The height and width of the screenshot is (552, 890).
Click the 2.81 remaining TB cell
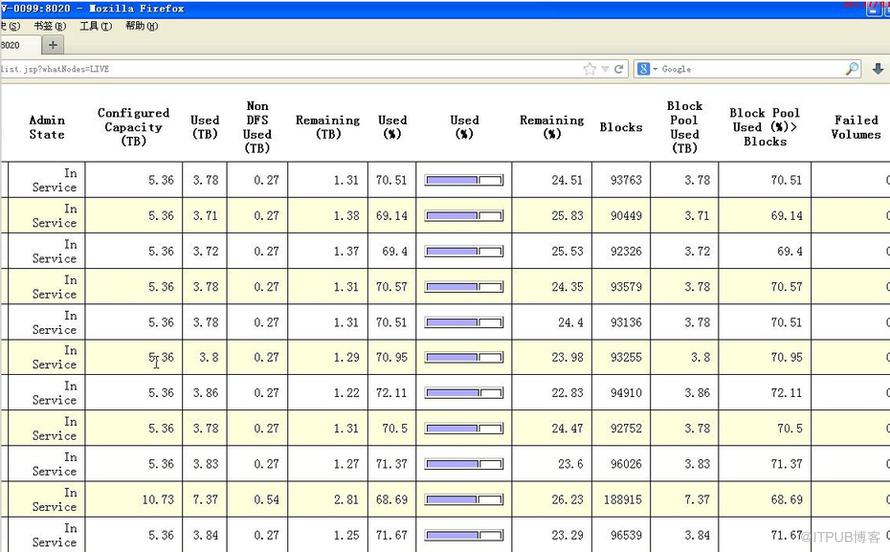(328, 500)
